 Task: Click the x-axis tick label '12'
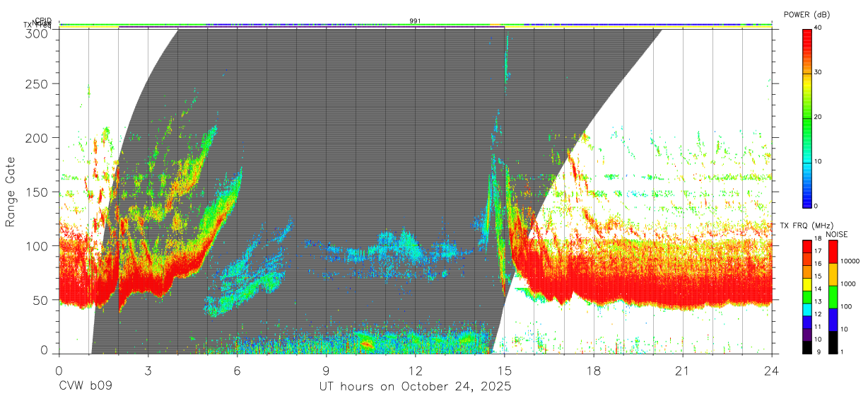[415, 371]
